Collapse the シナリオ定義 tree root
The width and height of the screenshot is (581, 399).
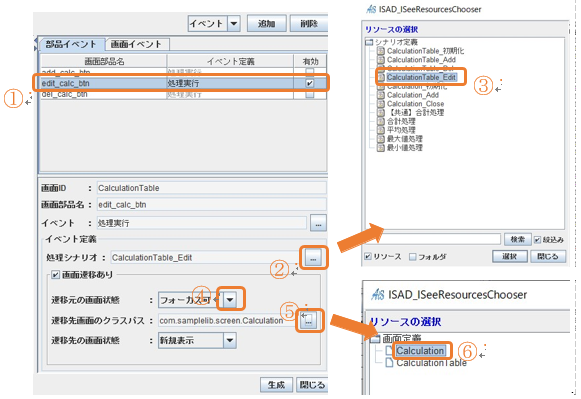click(x=369, y=42)
